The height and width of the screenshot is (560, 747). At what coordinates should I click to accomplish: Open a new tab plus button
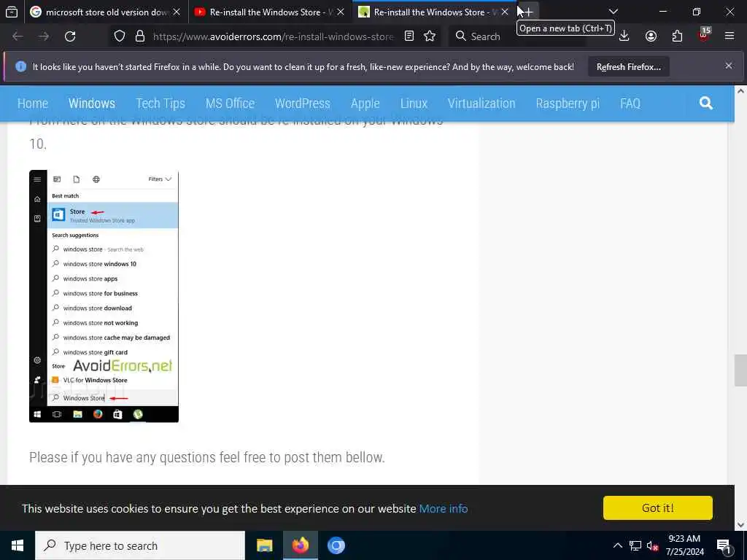[528, 12]
